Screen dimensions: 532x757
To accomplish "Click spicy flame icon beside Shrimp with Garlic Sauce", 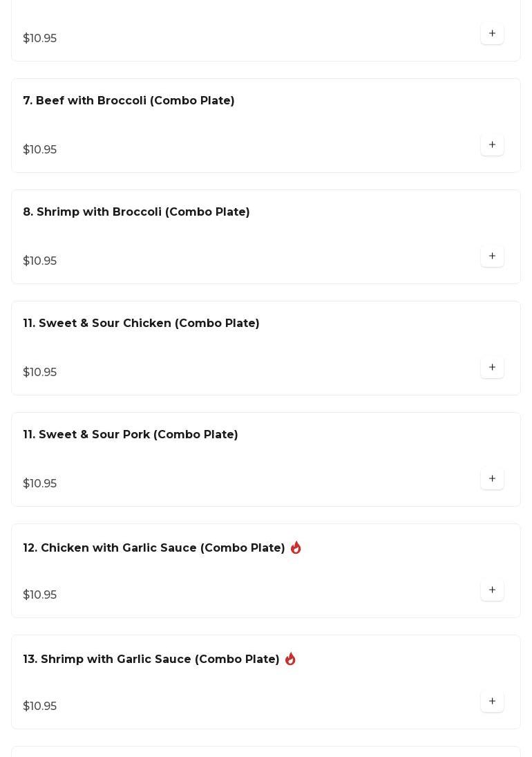I will coord(290,659).
